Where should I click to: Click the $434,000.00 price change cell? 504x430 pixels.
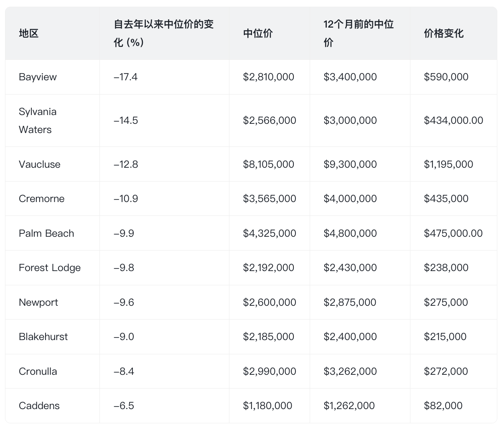(453, 120)
